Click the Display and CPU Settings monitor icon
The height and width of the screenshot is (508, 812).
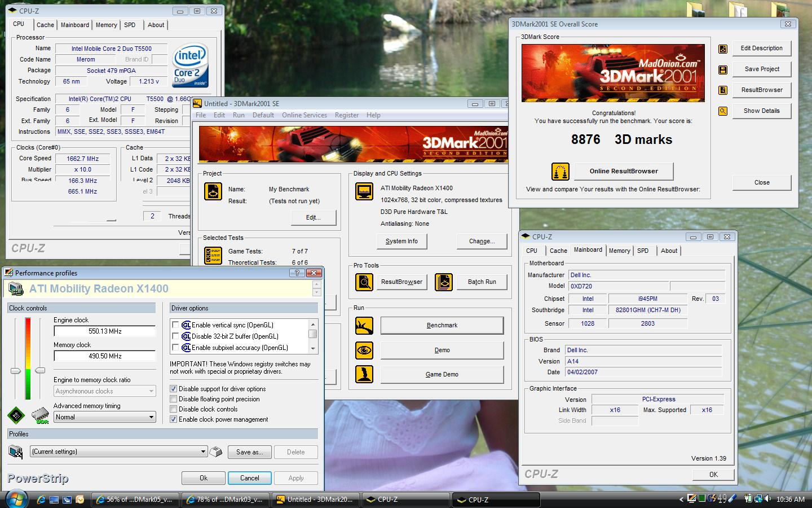click(x=364, y=191)
